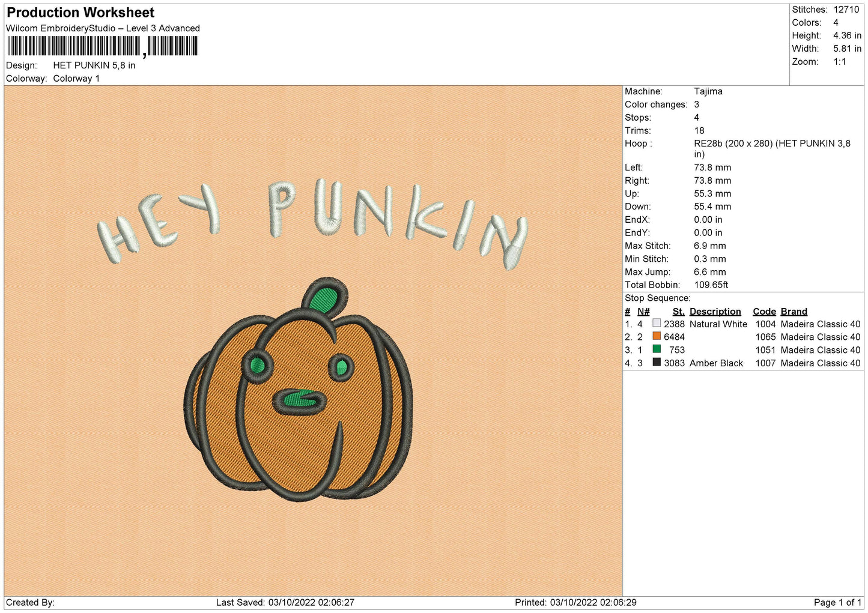Image resolution: width=868 pixels, height=613 pixels.
Task: Click the Zoom value 1:1
Action: pyautogui.click(x=839, y=62)
